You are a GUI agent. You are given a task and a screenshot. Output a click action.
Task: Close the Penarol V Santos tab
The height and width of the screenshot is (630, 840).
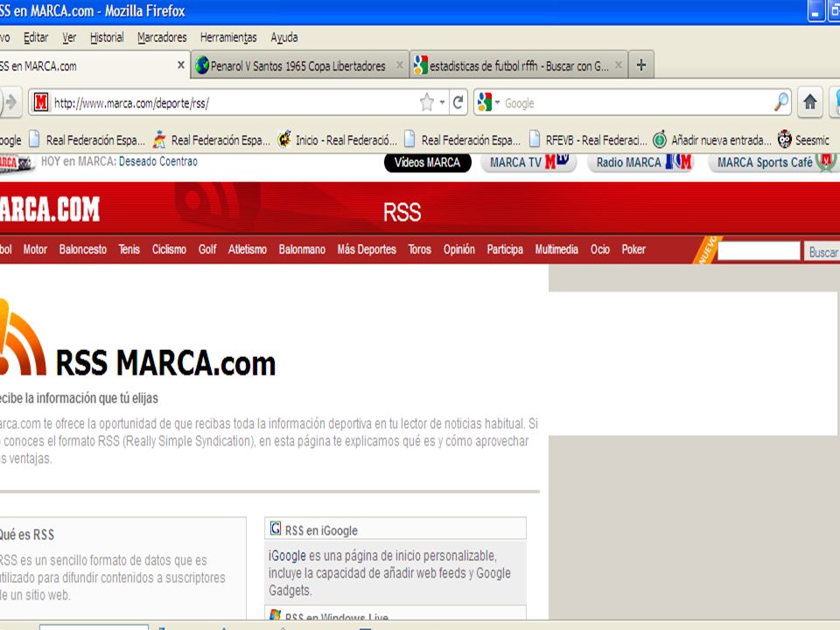[x=399, y=66]
